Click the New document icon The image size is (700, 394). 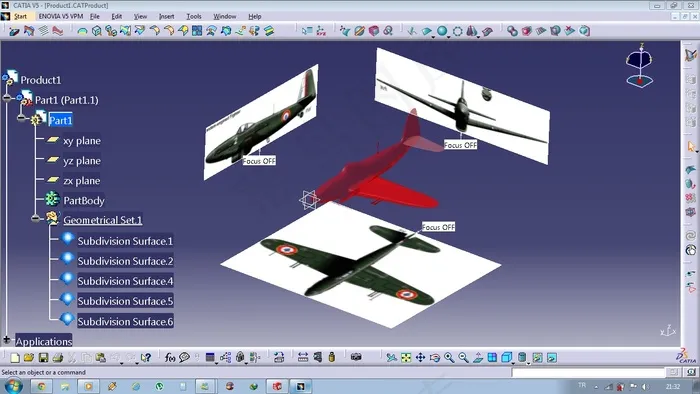pyautogui.click(x=15, y=357)
